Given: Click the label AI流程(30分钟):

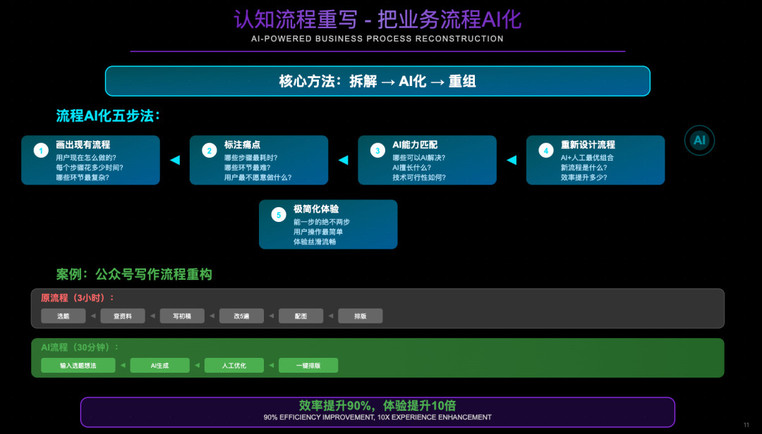Looking at the screenshot, I should 80,347.
